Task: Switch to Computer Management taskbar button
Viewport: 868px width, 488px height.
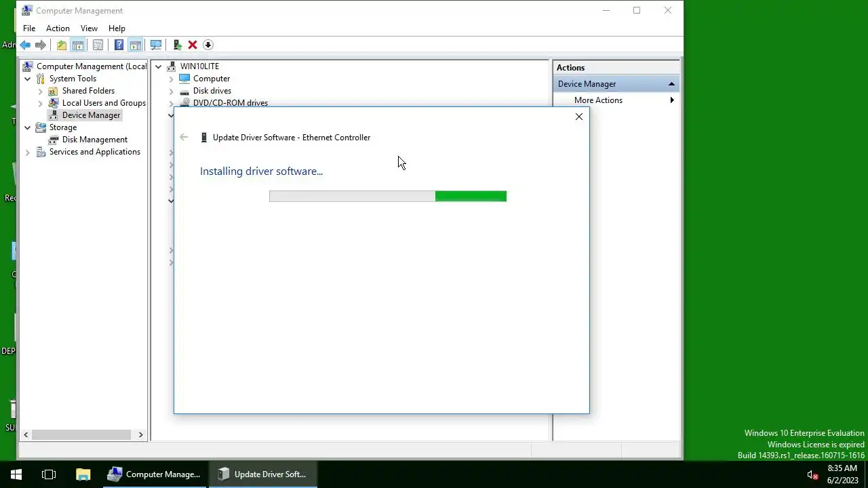Action: coord(154,474)
